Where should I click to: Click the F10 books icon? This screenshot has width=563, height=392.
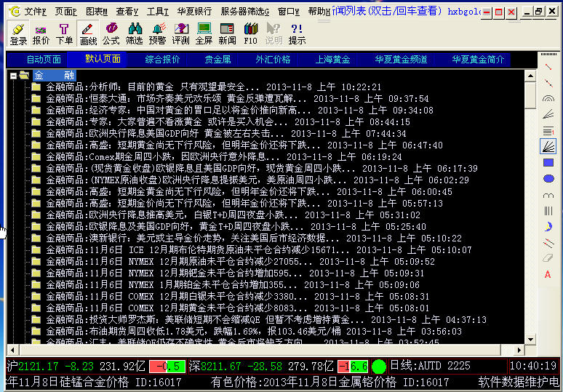tap(250, 33)
